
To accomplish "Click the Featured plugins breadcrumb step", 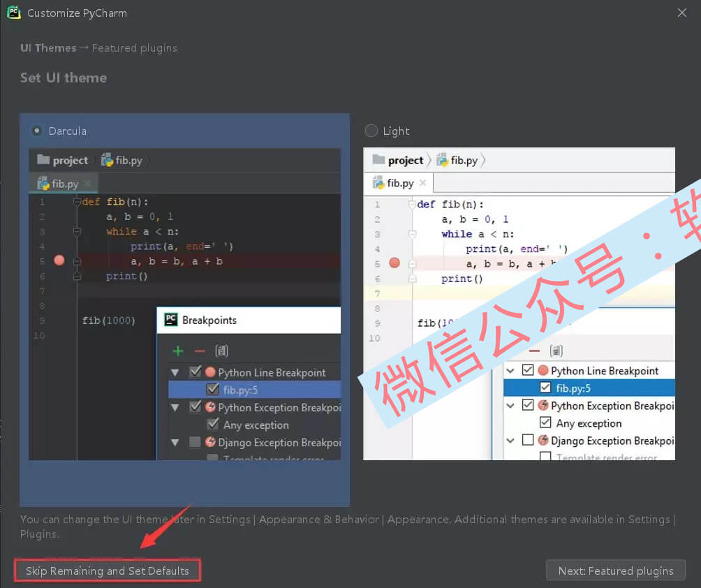I will pyautogui.click(x=135, y=48).
